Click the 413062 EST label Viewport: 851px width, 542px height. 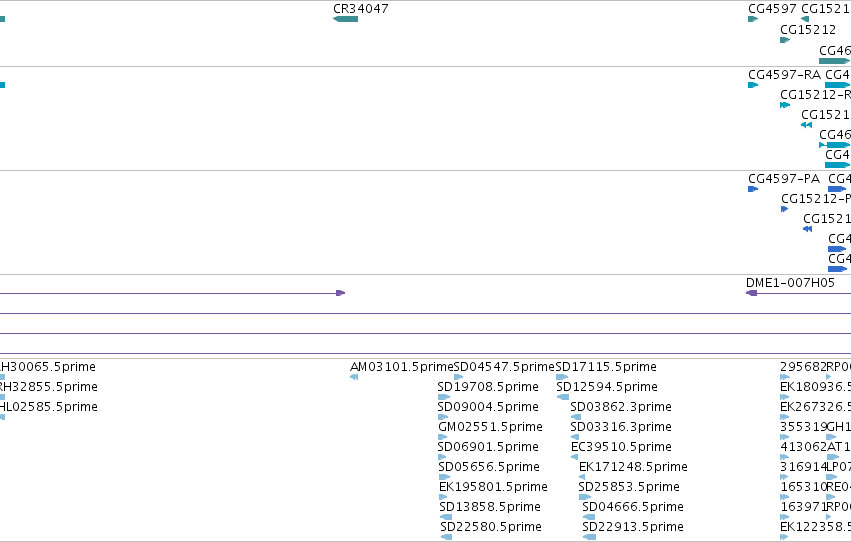click(x=803, y=447)
